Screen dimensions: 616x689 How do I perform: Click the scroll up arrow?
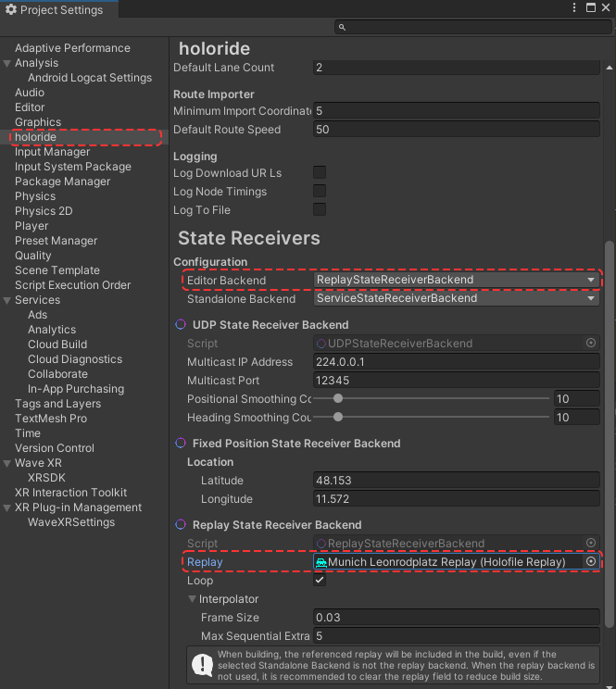click(x=609, y=68)
